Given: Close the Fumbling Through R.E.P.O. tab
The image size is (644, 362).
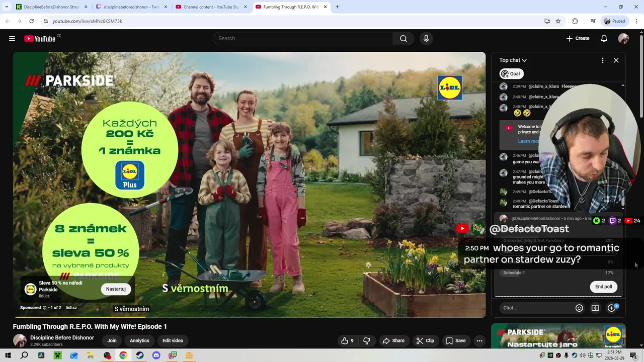Looking at the screenshot, I should (325, 7).
